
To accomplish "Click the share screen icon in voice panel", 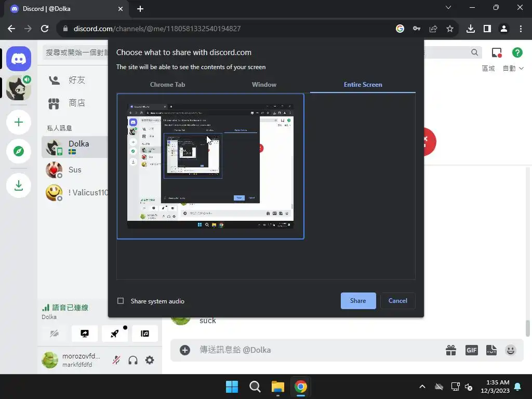I will click(85, 334).
